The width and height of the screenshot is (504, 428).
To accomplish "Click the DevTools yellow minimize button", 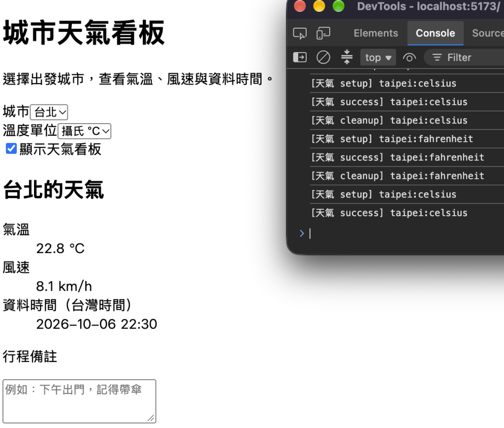I will [x=319, y=6].
